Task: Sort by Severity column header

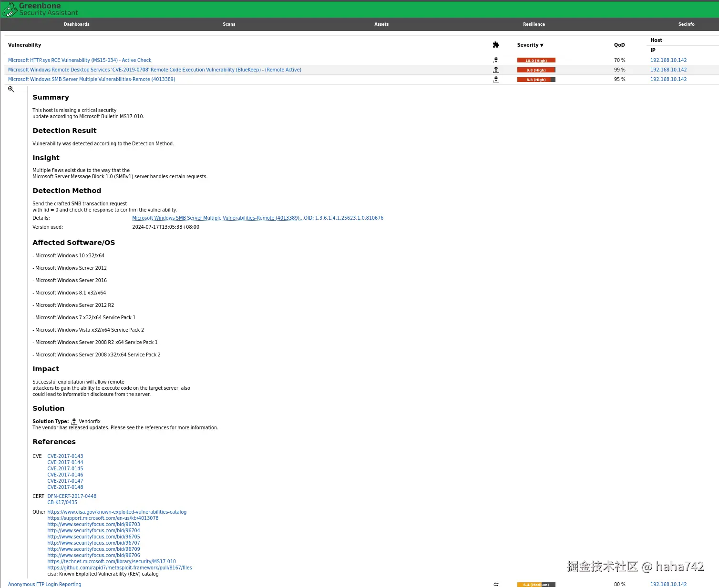Action: [x=530, y=45]
